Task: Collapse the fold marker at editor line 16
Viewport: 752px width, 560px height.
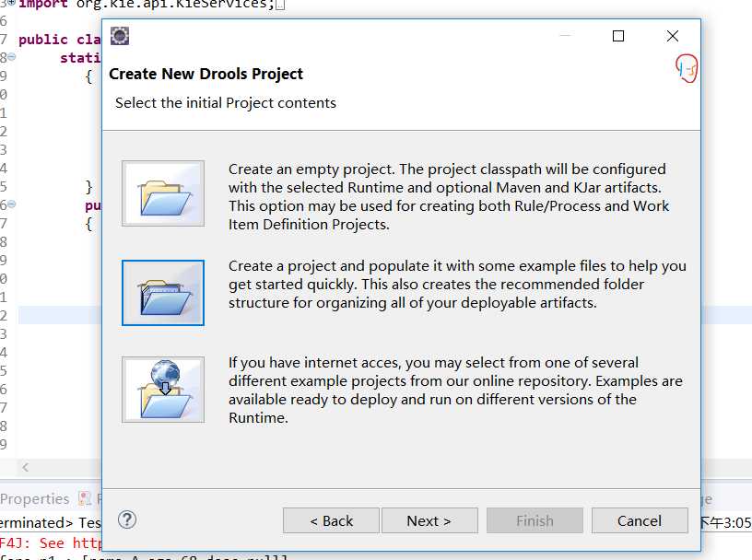Action: (x=12, y=204)
